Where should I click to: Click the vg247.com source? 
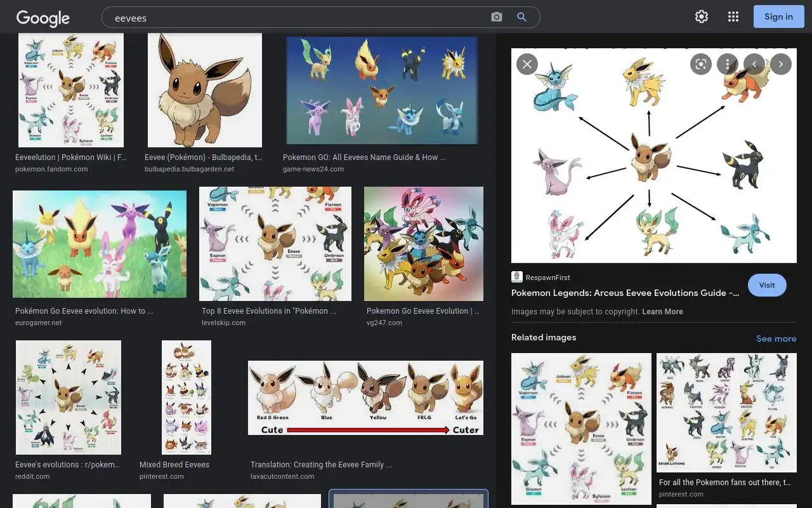(x=384, y=323)
